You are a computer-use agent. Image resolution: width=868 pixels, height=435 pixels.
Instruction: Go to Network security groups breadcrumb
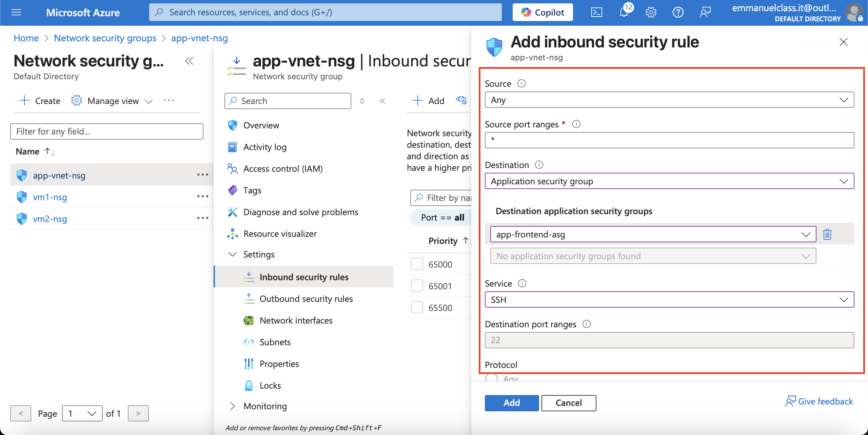pyautogui.click(x=105, y=38)
